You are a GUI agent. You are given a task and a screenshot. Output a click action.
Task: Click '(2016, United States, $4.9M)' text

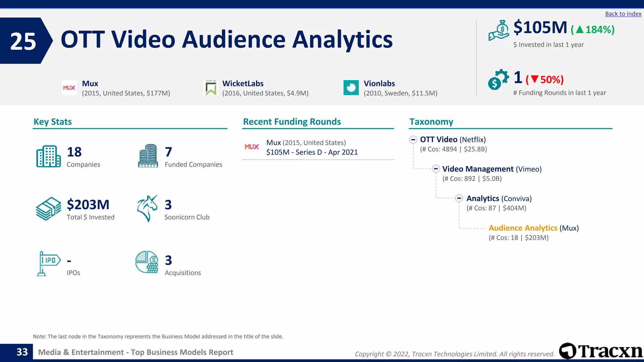pos(265,93)
